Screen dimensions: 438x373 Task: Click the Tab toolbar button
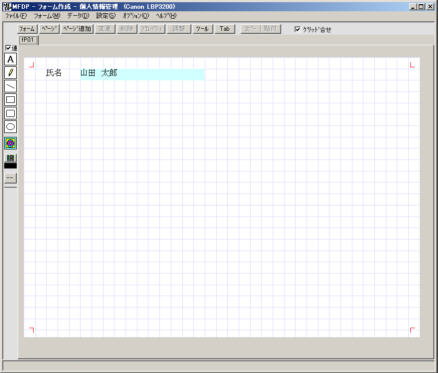pos(224,29)
